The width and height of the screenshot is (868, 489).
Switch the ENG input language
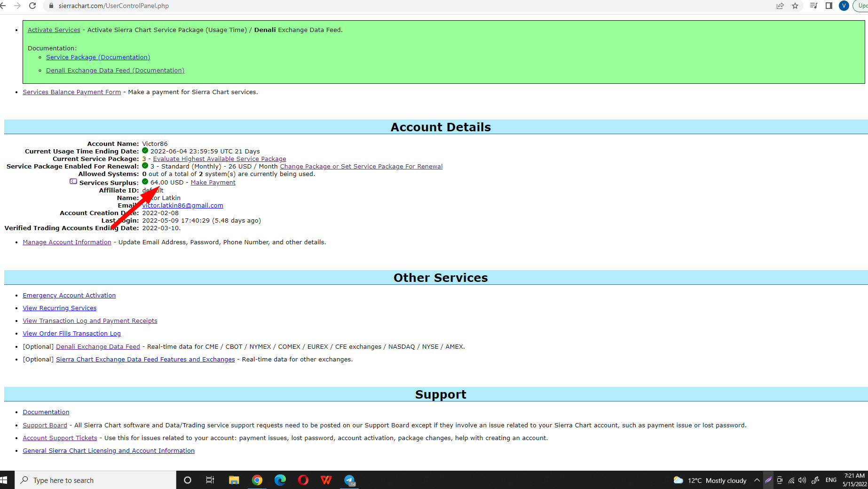coord(831,480)
